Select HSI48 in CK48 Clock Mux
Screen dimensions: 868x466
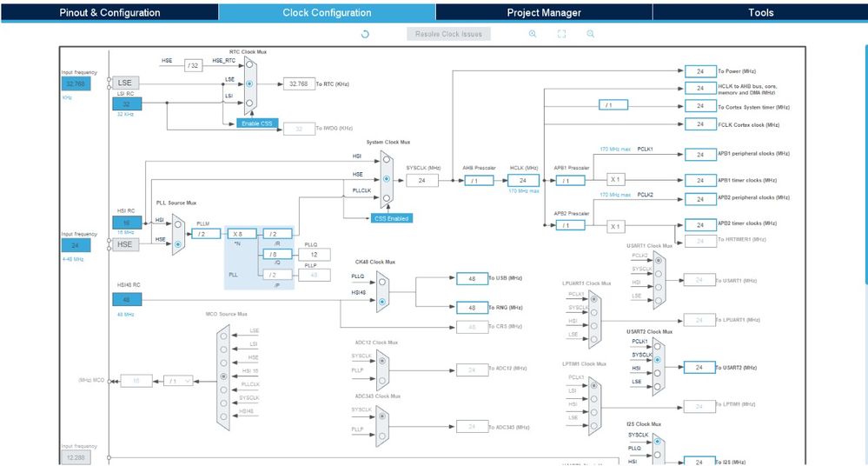pyautogui.click(x=382, y=302)
